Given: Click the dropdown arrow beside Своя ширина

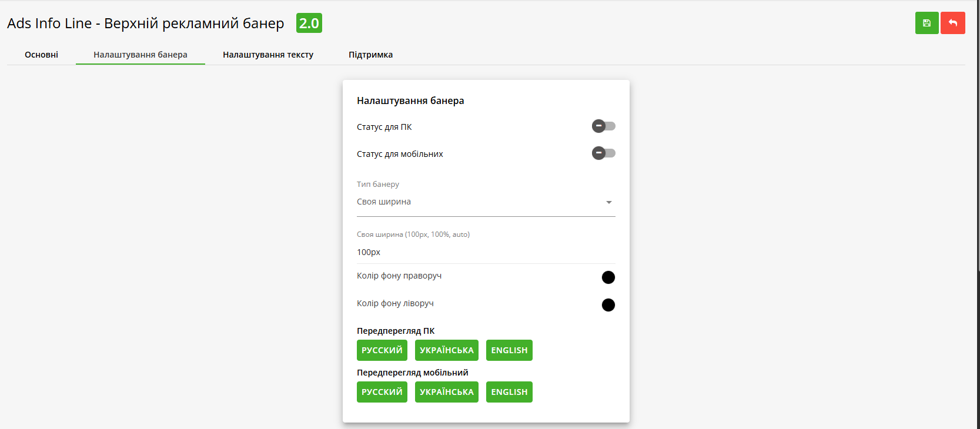Looking at the screenshot, I should [x=608, y=202].
